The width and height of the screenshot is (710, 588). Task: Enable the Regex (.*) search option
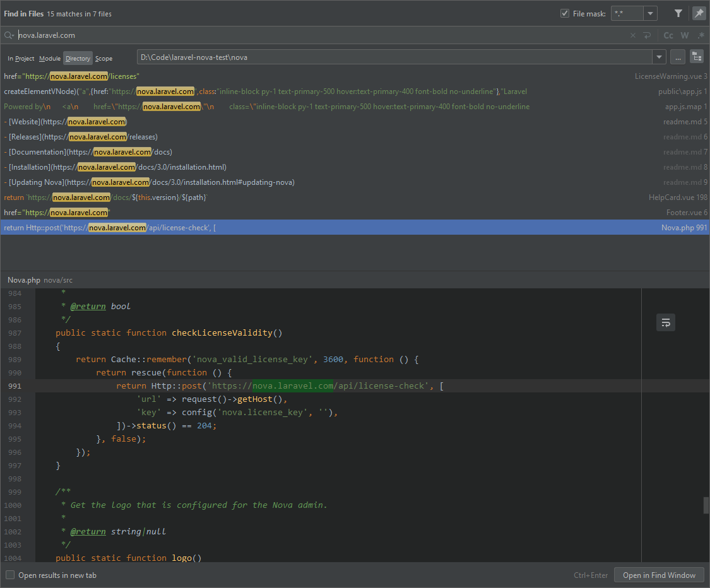click(700, 35)
